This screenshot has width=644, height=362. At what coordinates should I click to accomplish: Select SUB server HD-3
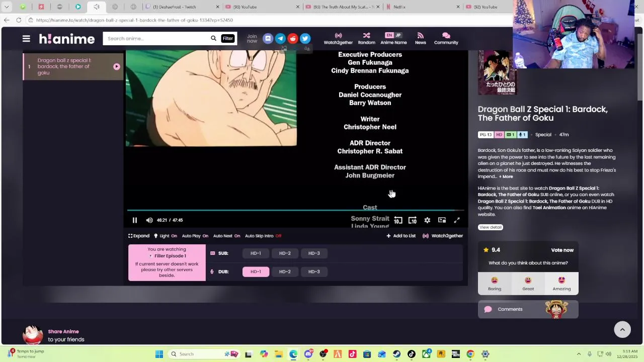[314, 253]
